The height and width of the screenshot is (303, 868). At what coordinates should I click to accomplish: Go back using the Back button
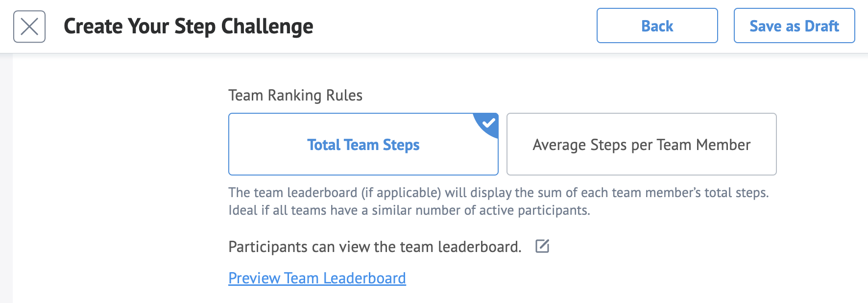pyautogui.click(x=657, y=25)
